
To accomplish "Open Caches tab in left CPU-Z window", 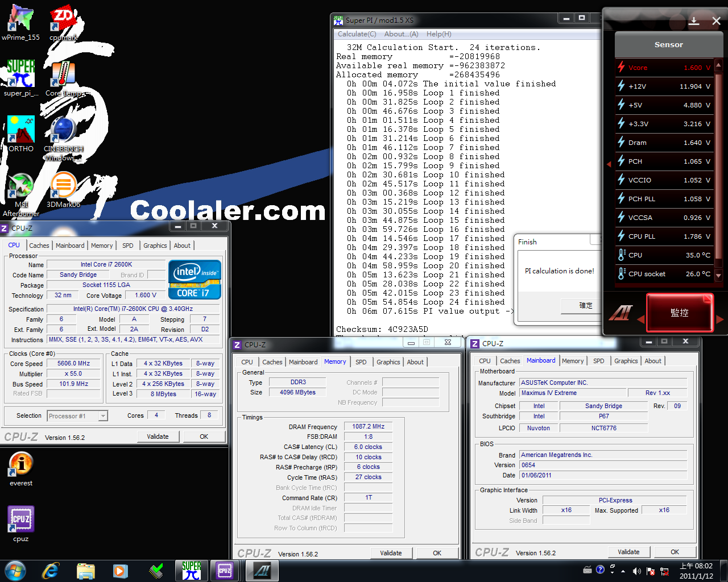I will pos(39,246).
